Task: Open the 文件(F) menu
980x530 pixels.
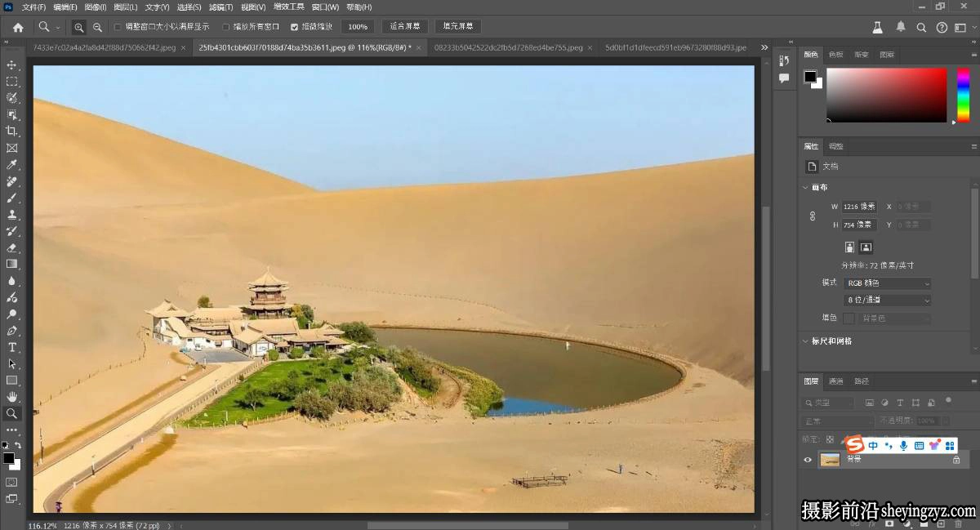Action: click(x=33, y=7)
